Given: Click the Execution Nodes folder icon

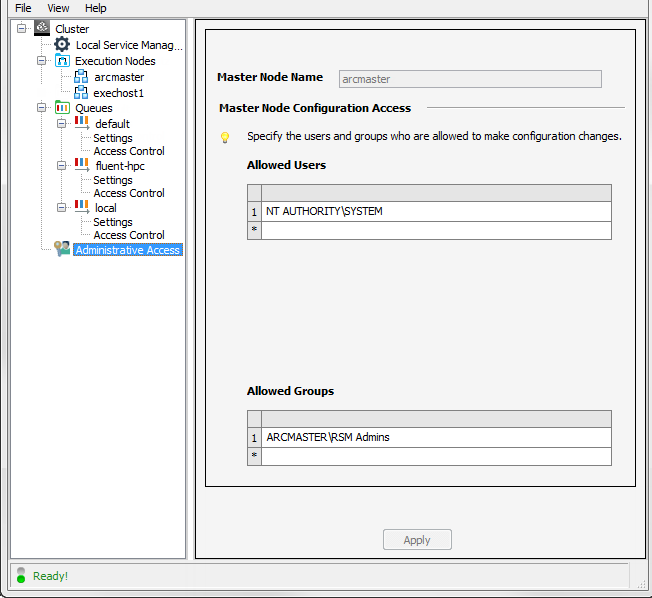Looking at the screenshot, I should tap(62, 61).
